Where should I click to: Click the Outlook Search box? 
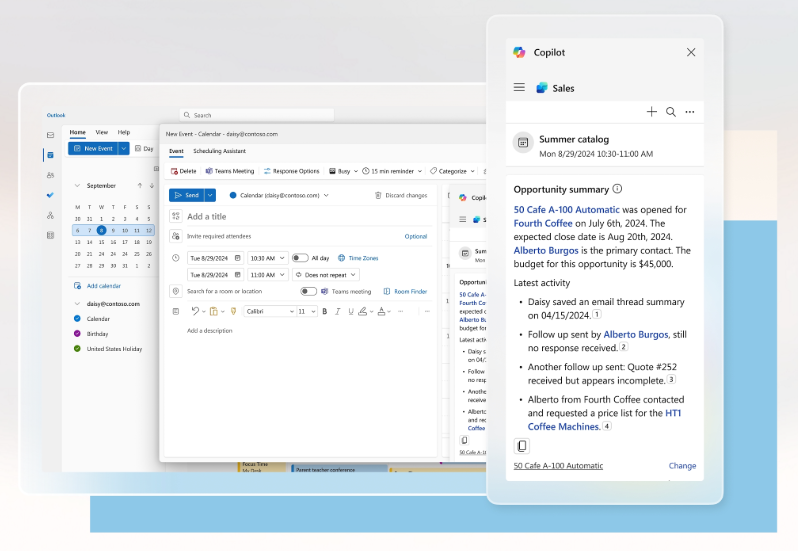(x=256, y=115)
